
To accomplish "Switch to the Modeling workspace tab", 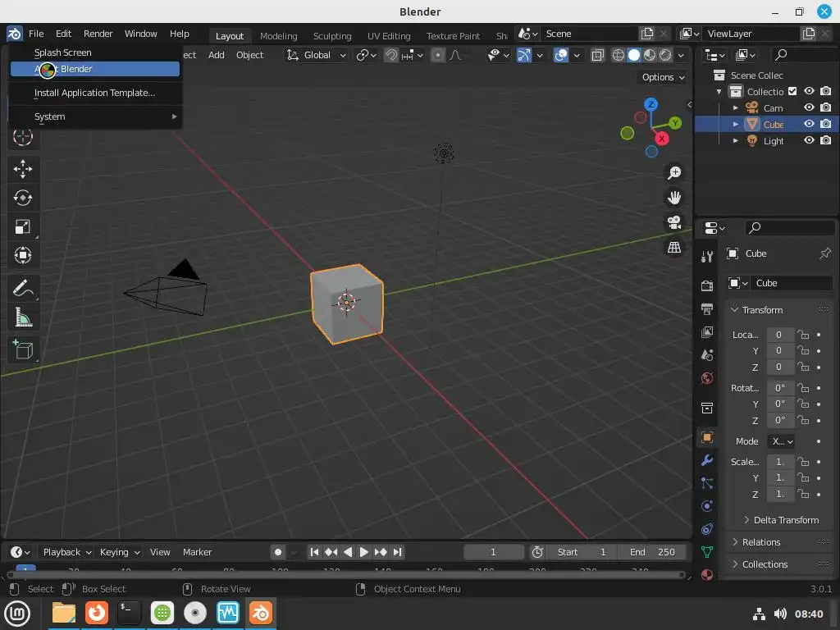I will coord(279,36).
